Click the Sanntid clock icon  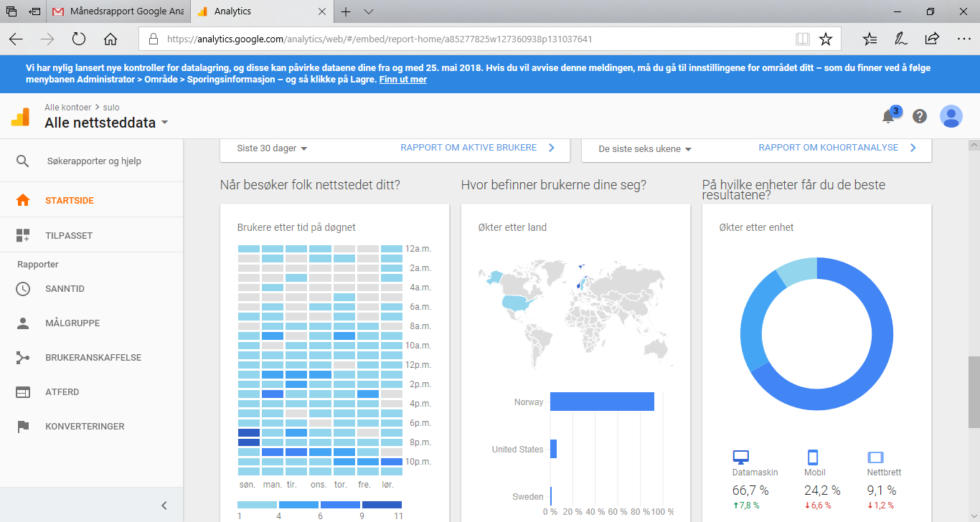(x=23, y=289)
